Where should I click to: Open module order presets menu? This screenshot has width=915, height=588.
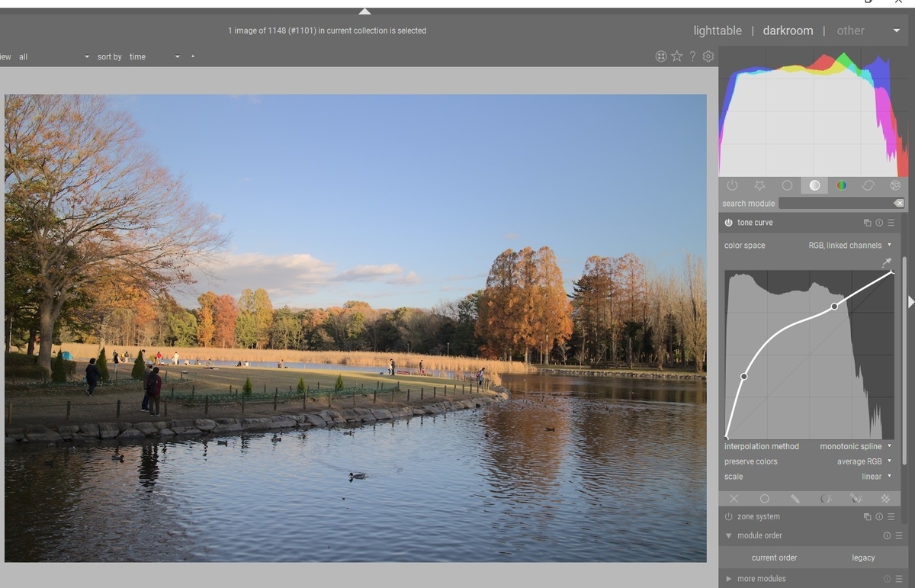click(897, 535)
